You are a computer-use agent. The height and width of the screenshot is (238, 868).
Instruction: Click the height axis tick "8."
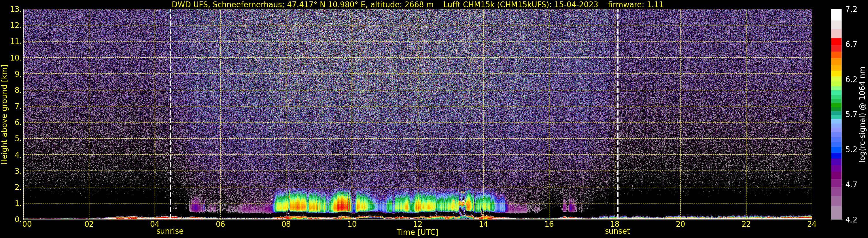tap(18, 90)
